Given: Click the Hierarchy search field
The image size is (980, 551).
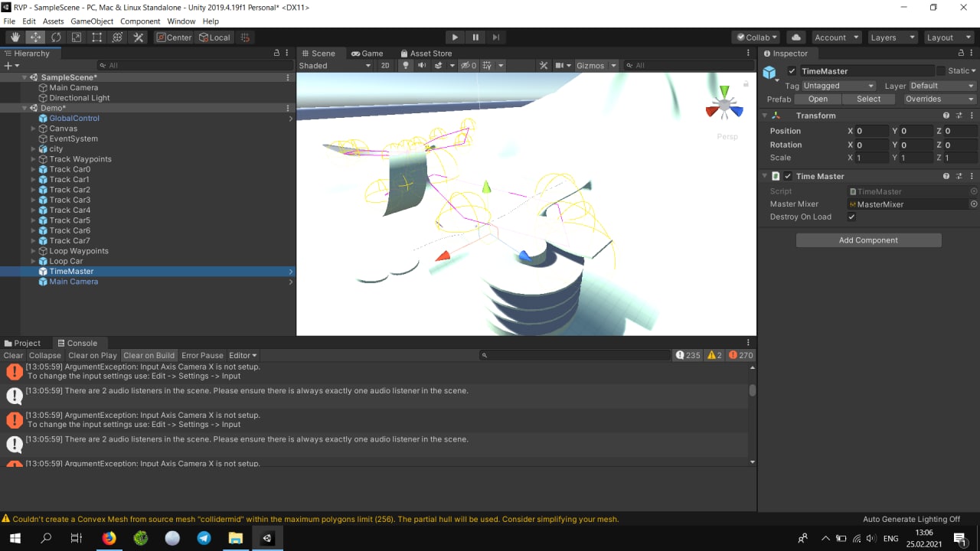Looking at the screenshot, I should click(x=194, y=66).
